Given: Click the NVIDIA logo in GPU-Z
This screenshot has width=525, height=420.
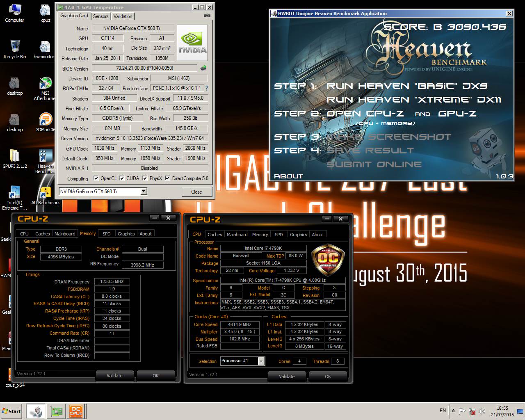Looking at the screenshot, I should (x=192, y=43).
